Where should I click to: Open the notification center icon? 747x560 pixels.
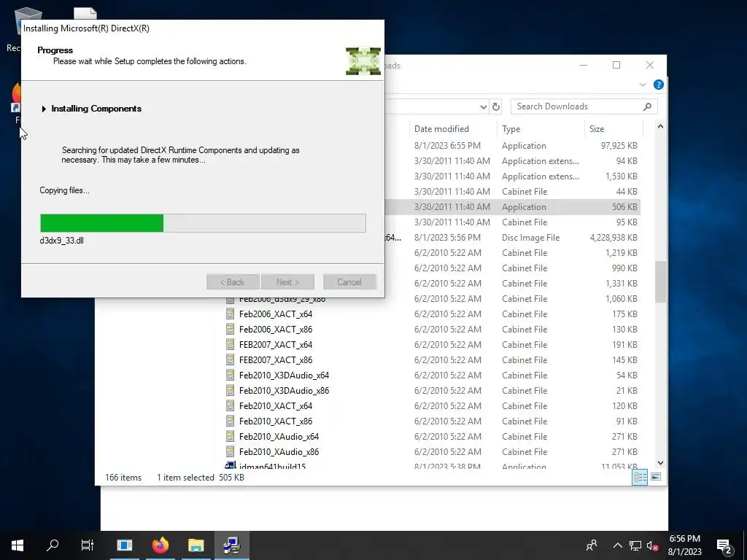click(x=724, y=546)
